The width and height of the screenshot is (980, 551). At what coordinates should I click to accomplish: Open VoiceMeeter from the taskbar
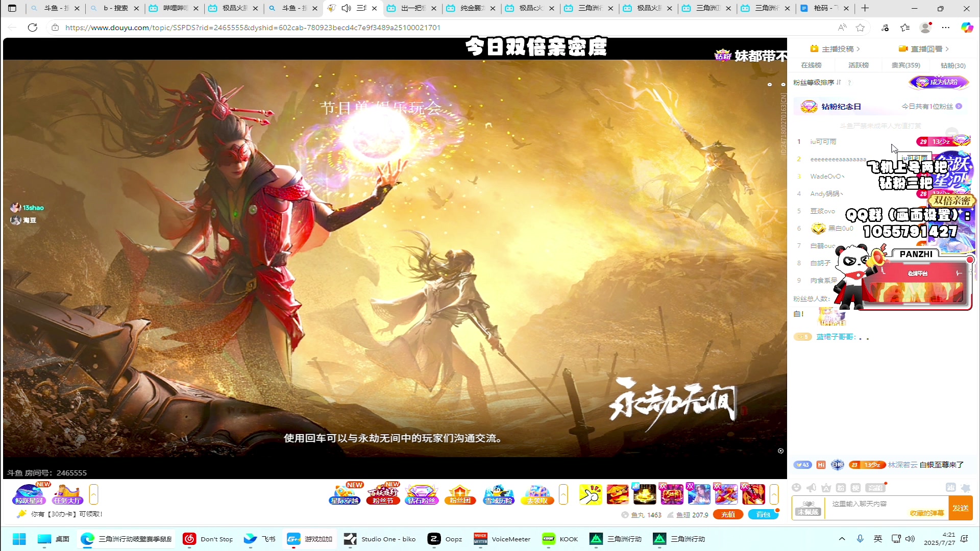[x=502, y=539]
